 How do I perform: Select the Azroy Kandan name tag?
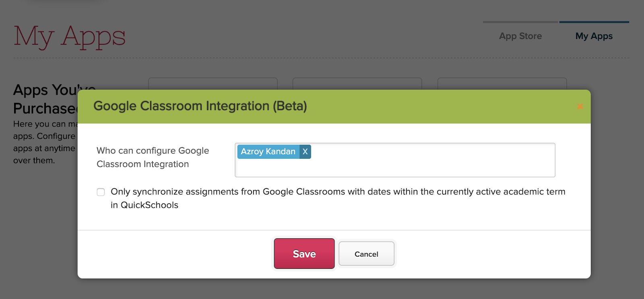point(268,152)
